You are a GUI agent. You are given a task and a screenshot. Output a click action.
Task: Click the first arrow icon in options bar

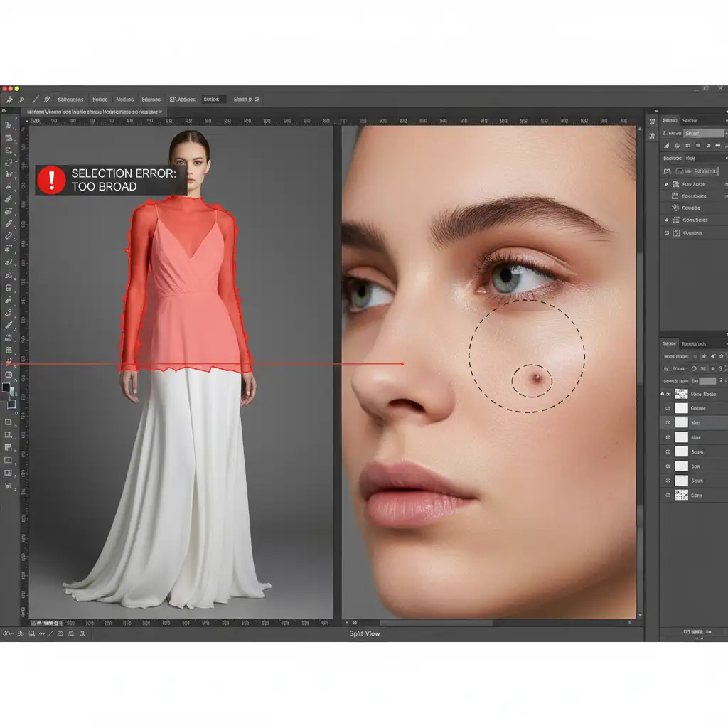(x=9, y=100)
